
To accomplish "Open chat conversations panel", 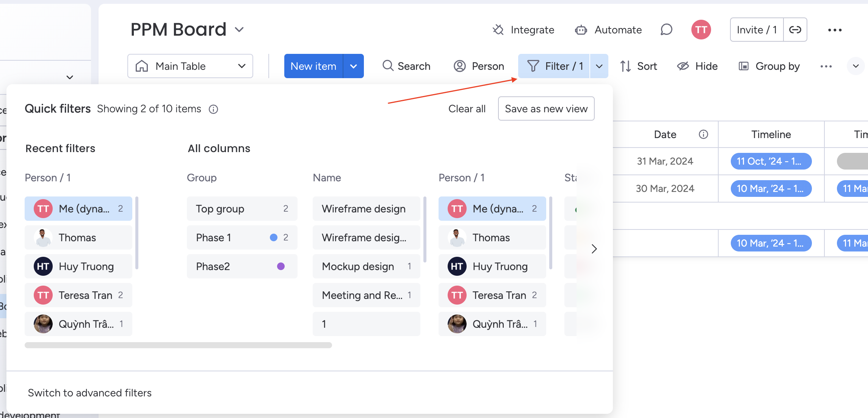I will tap(666, 30).
